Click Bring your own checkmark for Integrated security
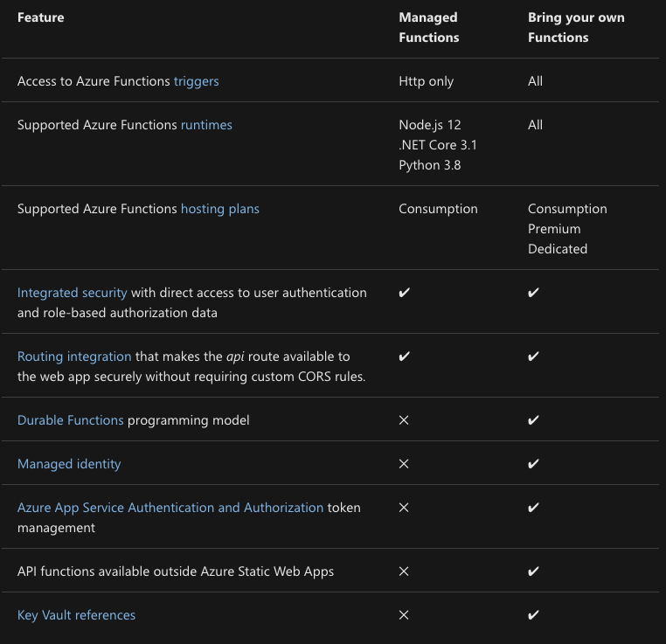Image resolution: width=666 pixels, height=644 pixels. [x=533, y=293]
